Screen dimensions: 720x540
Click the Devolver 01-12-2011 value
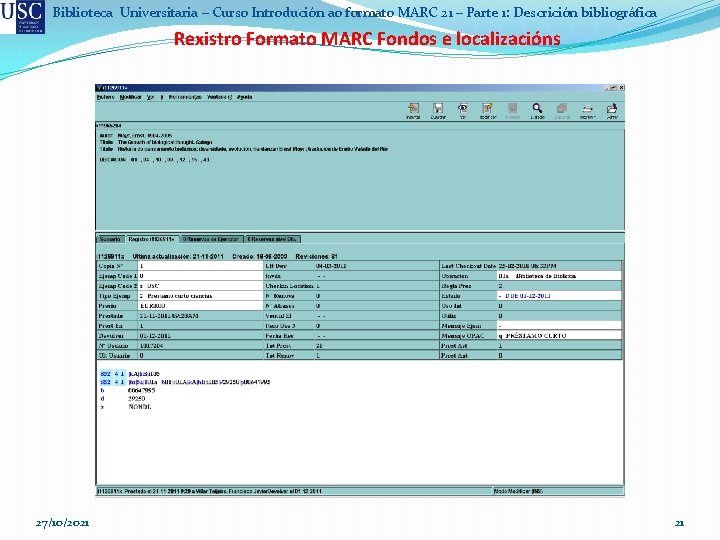200,336
